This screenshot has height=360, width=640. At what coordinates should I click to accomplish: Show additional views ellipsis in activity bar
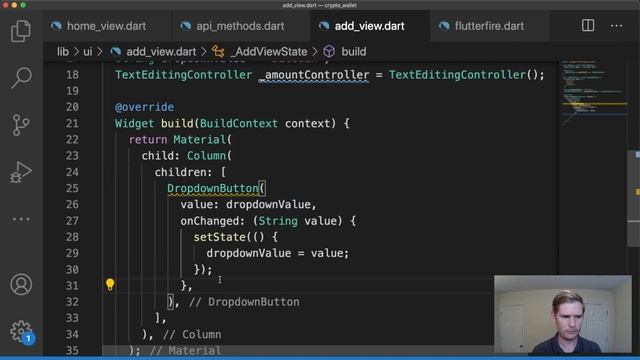(21, 219)
